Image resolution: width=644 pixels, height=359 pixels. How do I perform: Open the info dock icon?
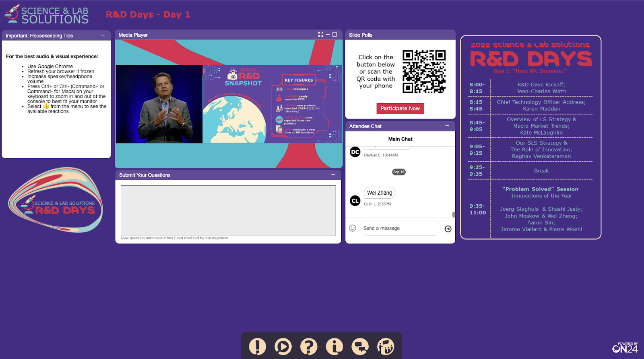[334, 347]
